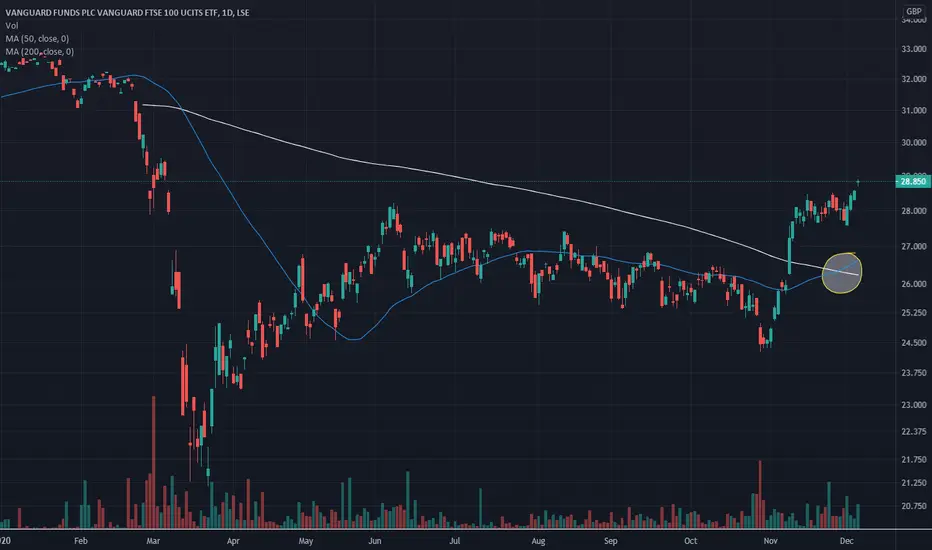Click the latest candlestick at the dotted price line
Screen dimensions: 932x550
coord(858,182)
